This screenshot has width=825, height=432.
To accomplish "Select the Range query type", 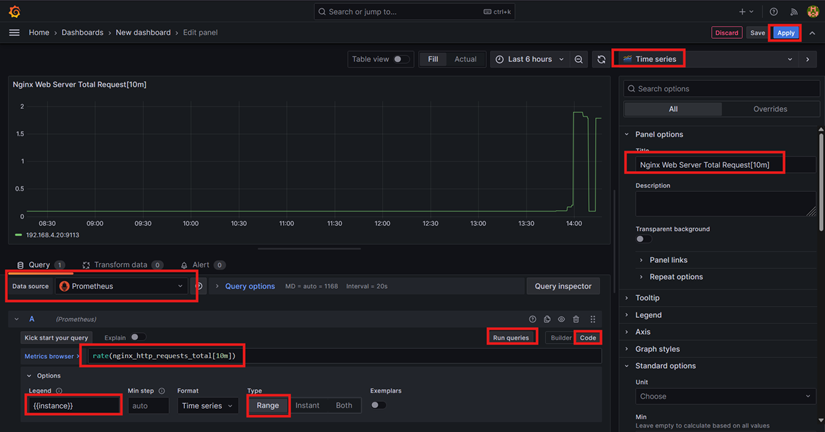I will point(268,406).
